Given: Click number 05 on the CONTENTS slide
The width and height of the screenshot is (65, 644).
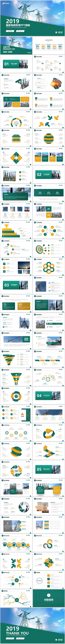Looking at the screenshot, I should [60, 47].
